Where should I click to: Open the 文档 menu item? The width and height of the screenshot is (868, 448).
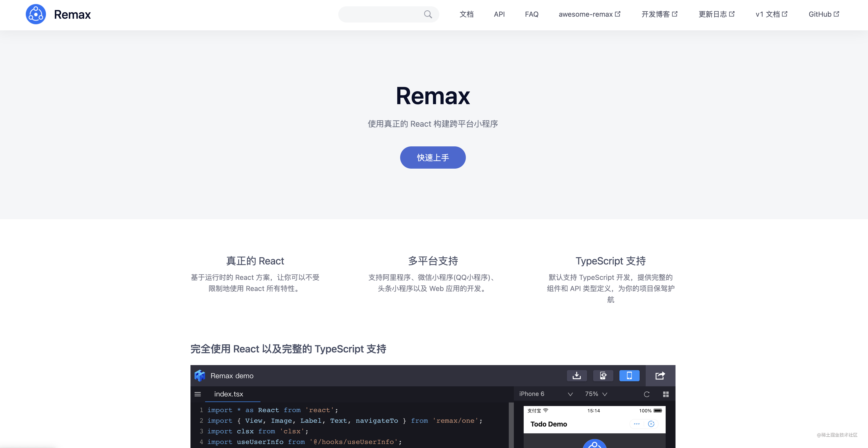pyautogui.click(x=466, y=14)
